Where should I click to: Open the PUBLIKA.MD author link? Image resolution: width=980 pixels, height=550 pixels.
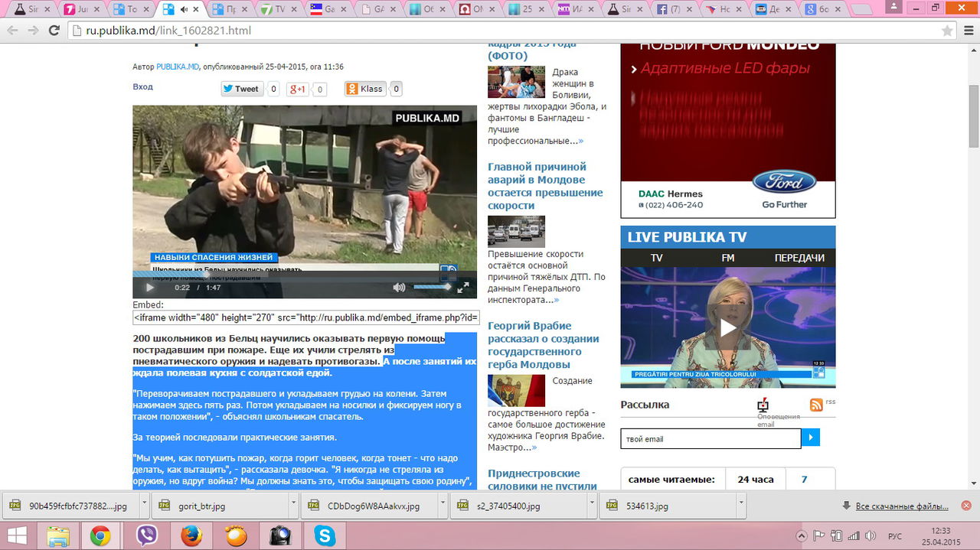pos(178,67)
